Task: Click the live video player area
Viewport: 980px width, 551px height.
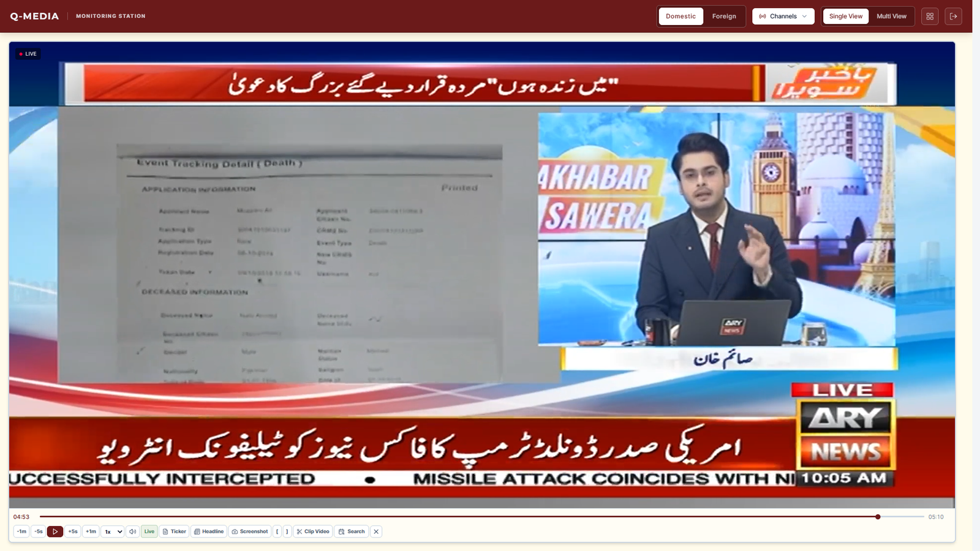Action: [x=482, y=275]
